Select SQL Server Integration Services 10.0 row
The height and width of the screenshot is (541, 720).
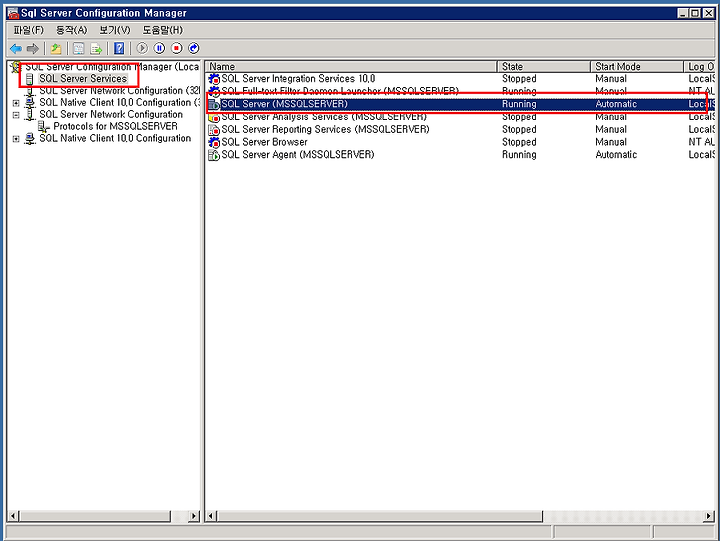pos(460,79)
